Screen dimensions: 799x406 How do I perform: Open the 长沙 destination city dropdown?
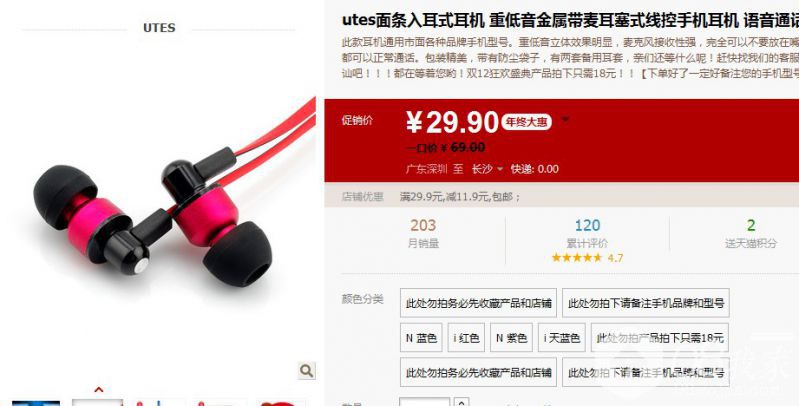(x=487, y=169)
